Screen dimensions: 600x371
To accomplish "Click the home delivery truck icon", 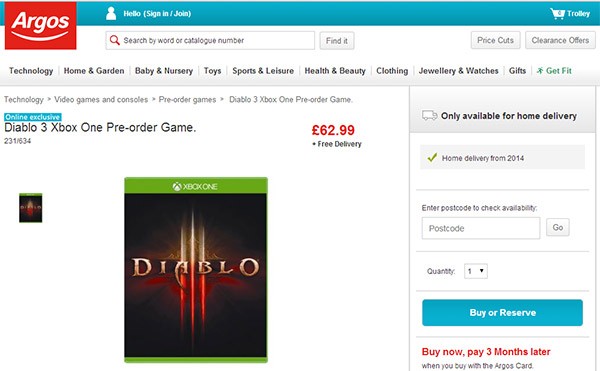I will [x=429, y=116].
